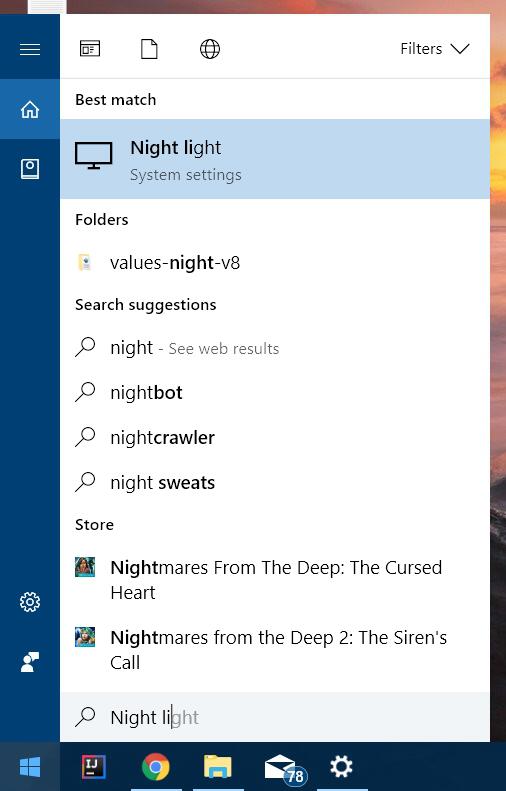Open Nightmares from the Deep 2: The Siren's Call

tap(275, 650)
